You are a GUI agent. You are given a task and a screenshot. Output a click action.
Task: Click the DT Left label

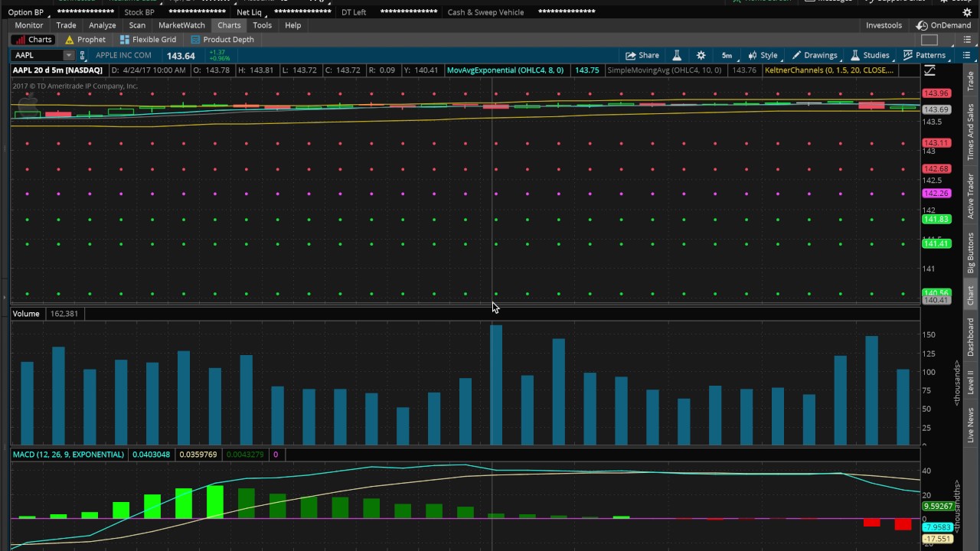[x=354, y=12]
